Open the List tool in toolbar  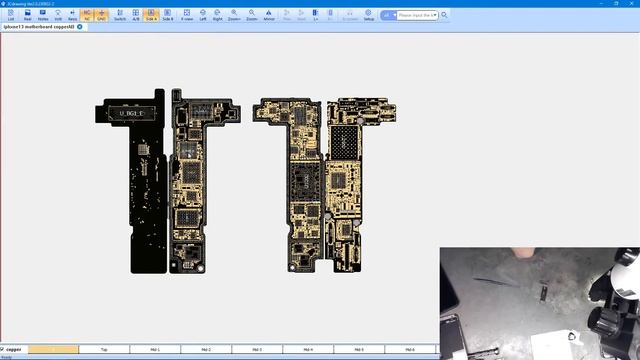tap(11, 15)
